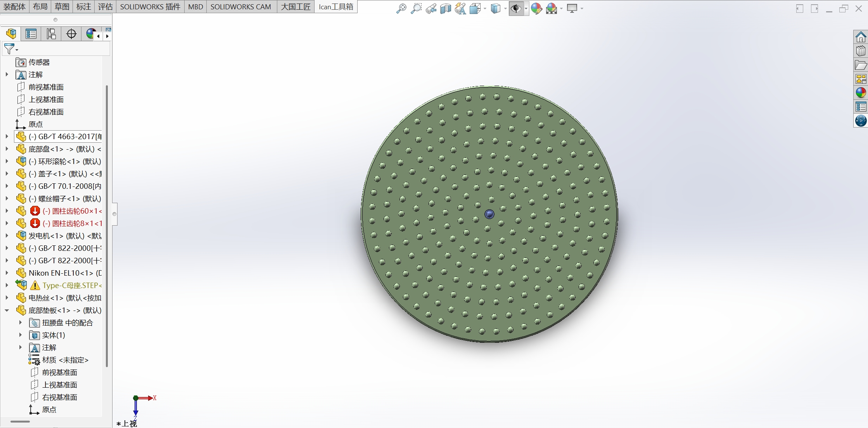Click the right panel layout window button
Image resolution: width=868 pixels, height=428 pixels.
pos(814,9)
